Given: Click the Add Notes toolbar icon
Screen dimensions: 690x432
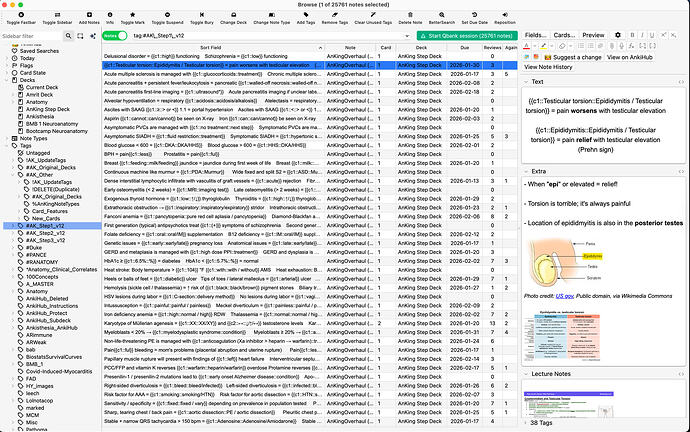Looking at the screenshot, I should pos(89,15).
